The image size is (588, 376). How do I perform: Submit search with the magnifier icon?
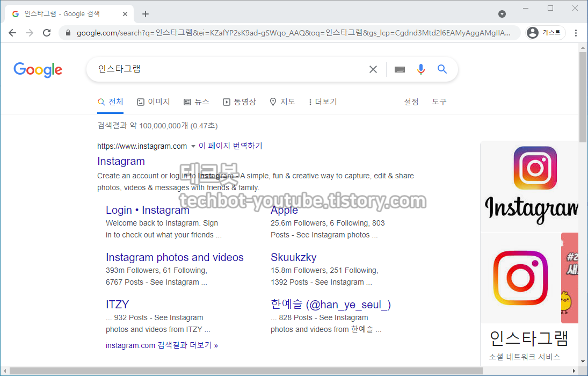[x=442, y=69]
